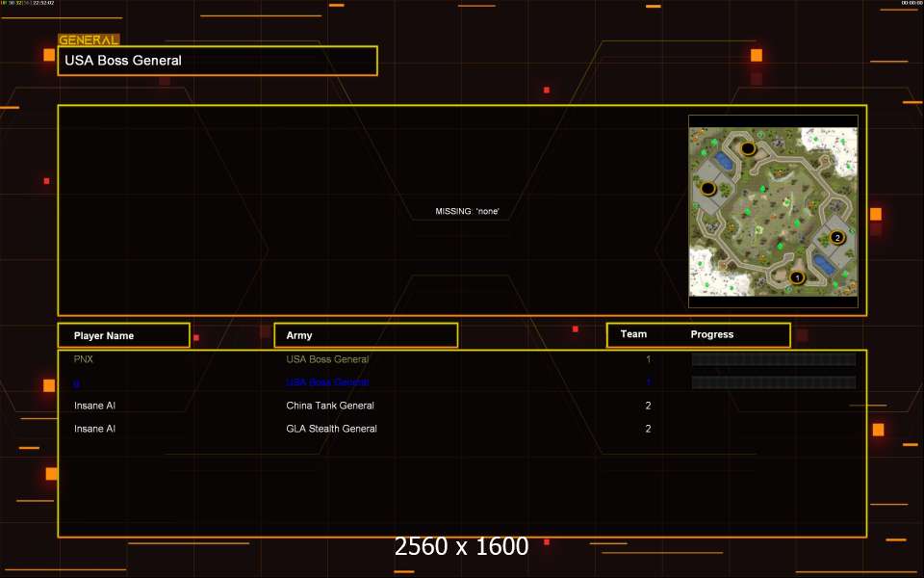Click the top-right elapsed timer readout

click(x=911, y=3)
